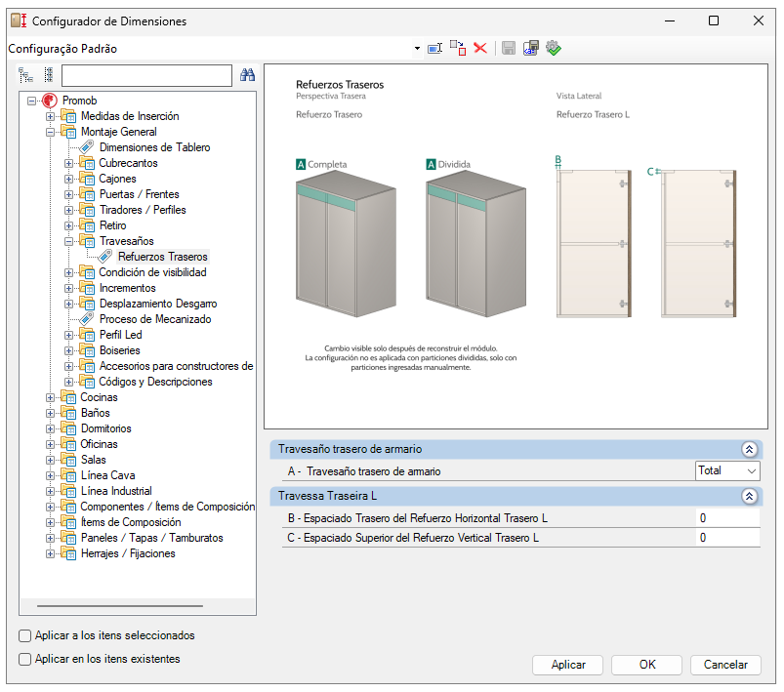The width and height of the screenshot is (784, 692).
Task: Collapse the 'Travesaño trasero de armario' section
Action: (x=749, y=450)
